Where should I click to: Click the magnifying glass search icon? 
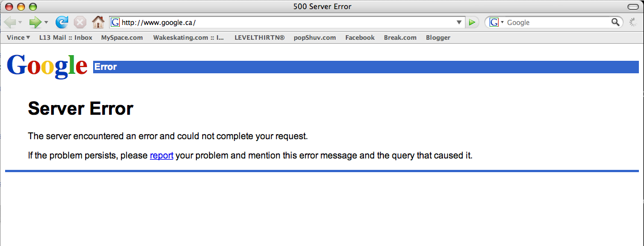(616, 22)
